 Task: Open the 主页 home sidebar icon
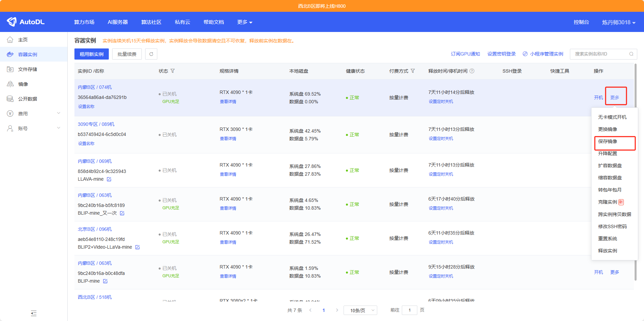[x=10, y=40]
